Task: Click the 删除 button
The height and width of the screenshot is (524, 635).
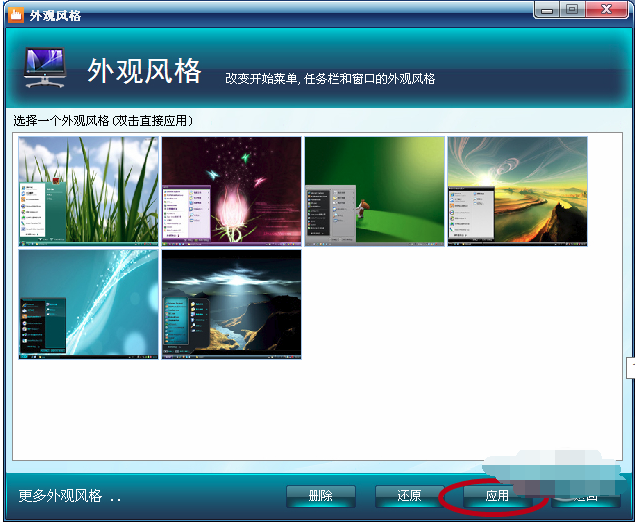Action: [x=321, y=496]
